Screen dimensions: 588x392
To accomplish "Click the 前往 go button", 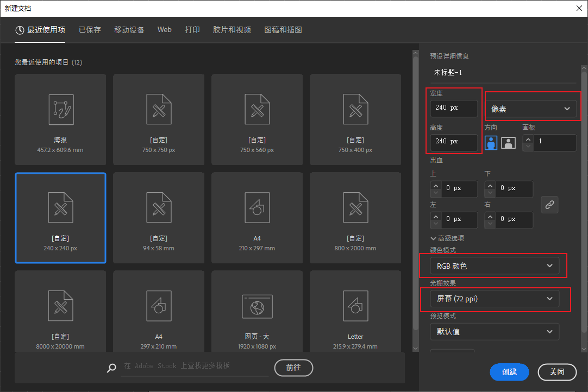I will click(293, 368).
